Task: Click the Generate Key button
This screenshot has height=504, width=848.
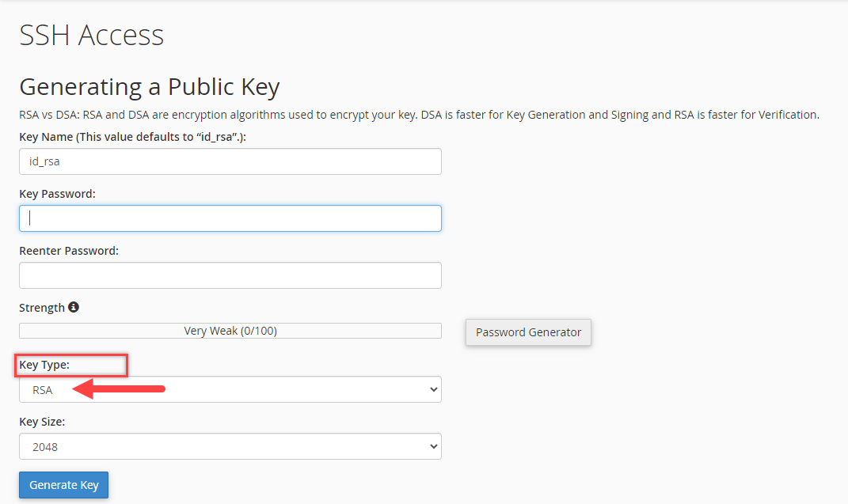Action: 63,484
